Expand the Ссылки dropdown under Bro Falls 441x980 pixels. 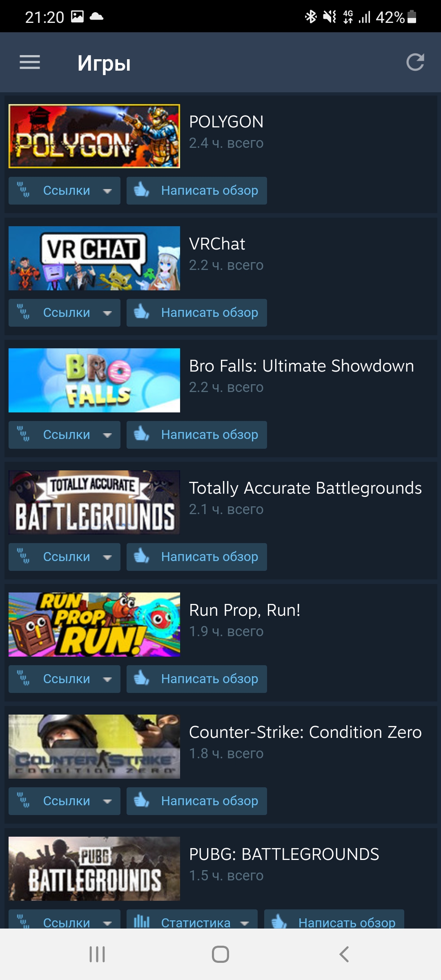pyautogui.click(x=65, y=435)
